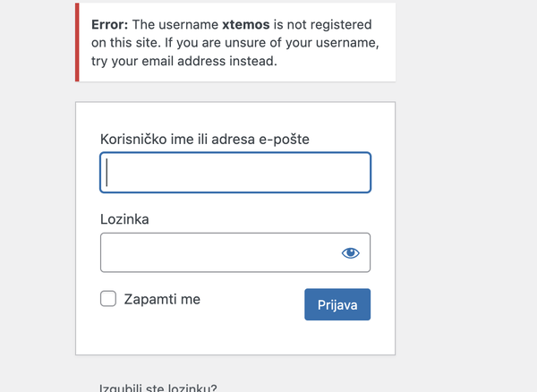Click the Lozinka field label
The height and width of the screenshot is (392, 537).
[124, 219]
